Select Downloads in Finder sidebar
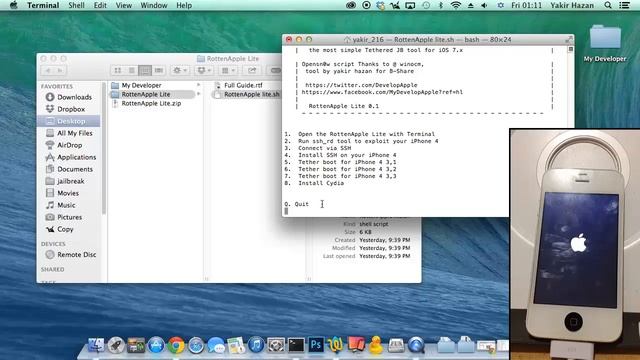Screen dimensions: 640x360 click(x=69, y=97)
